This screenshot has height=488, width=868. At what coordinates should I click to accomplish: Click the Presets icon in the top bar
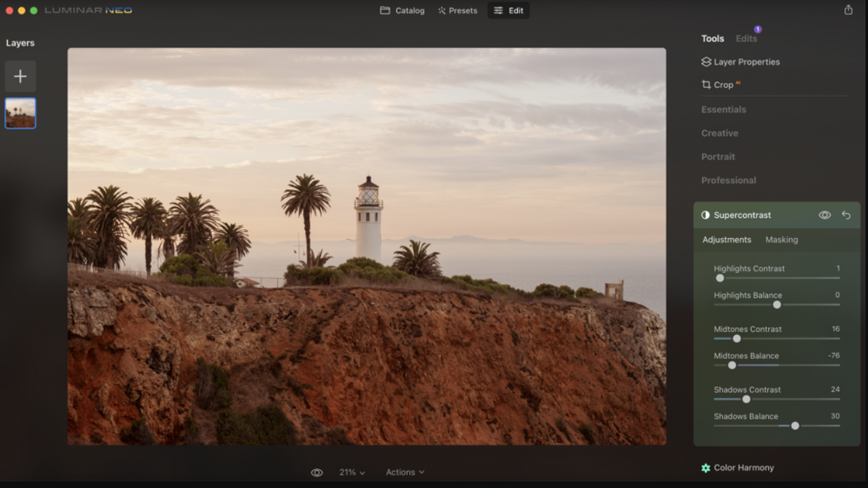pyautogui.click(x=441, y=10)
